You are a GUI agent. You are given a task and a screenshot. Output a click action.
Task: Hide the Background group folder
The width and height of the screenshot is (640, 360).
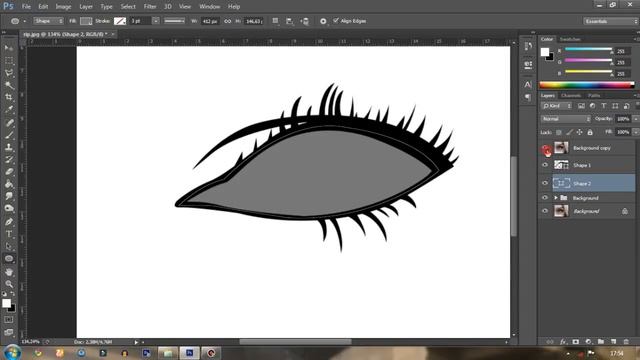[x=545, y=198]
